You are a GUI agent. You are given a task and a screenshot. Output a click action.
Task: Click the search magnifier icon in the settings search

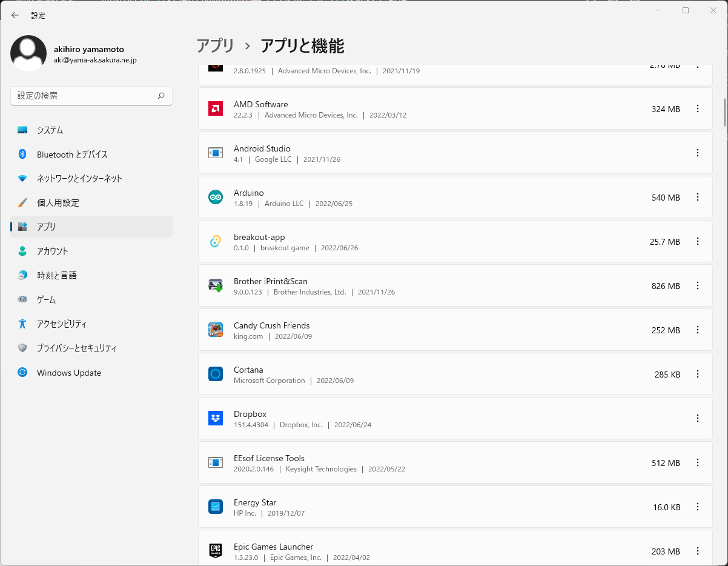(x=161, y=96)
